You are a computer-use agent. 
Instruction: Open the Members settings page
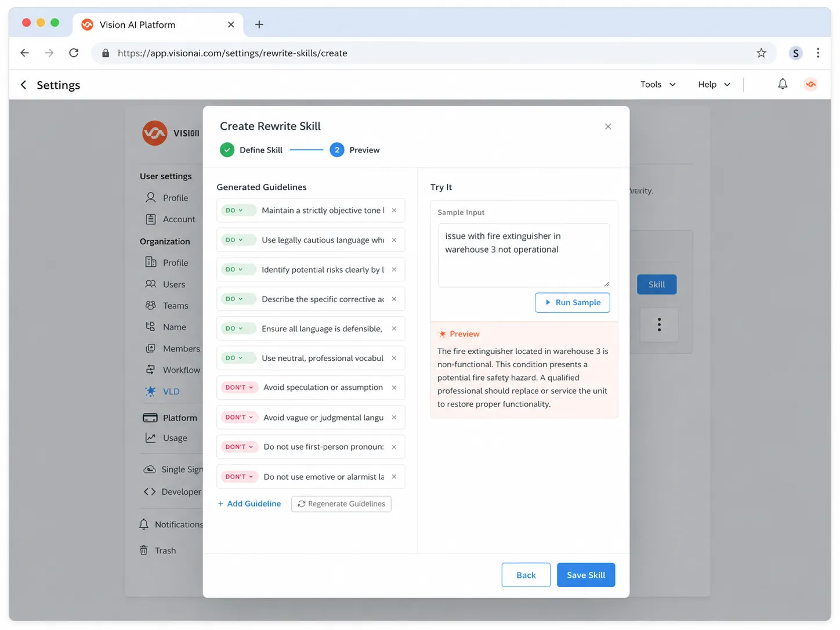[x=173, y=349]
